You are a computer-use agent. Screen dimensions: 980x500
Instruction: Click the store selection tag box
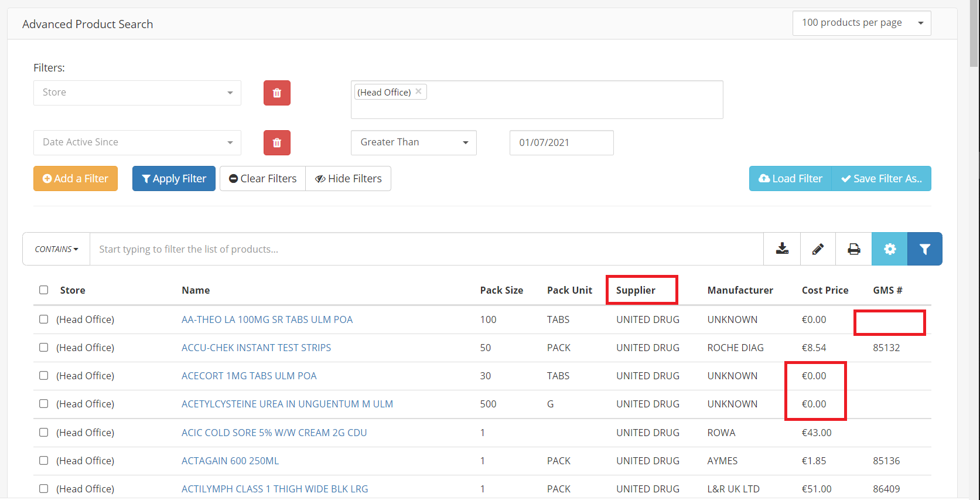537,100
